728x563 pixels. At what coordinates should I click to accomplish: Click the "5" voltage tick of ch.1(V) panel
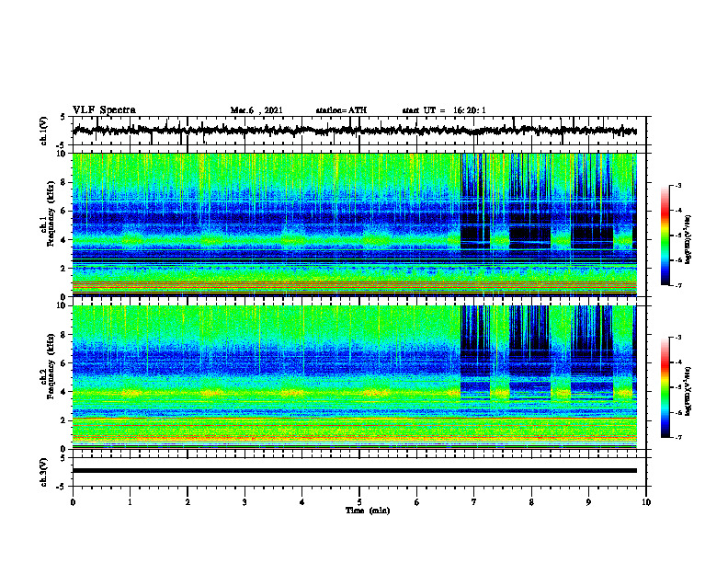coord(63,117)
